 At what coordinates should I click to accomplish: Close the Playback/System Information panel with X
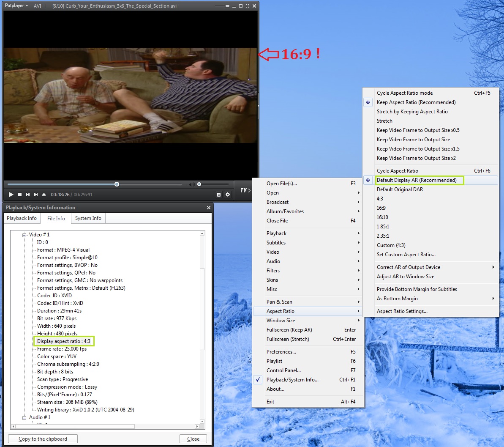(209, 208)
